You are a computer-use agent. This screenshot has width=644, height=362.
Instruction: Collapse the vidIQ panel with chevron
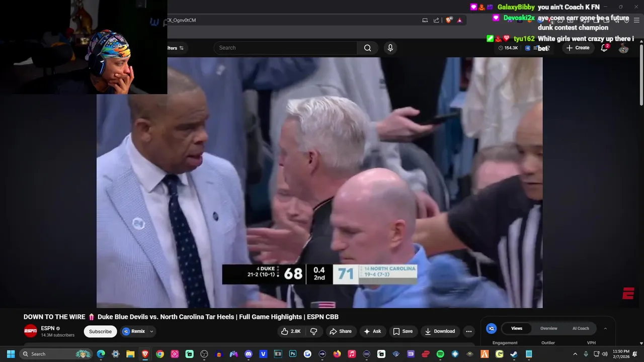[605, 328]
